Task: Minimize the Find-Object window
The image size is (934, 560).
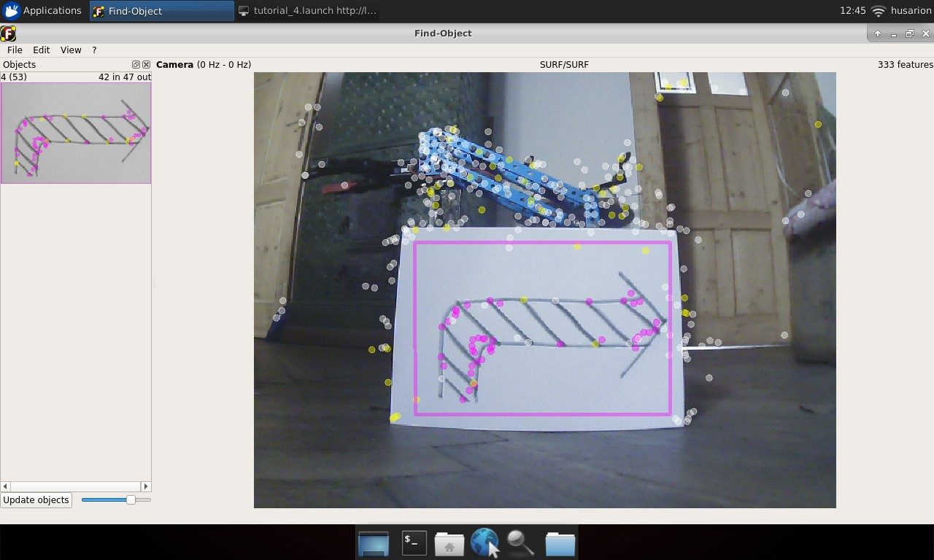Action: (x=895, y=34)
